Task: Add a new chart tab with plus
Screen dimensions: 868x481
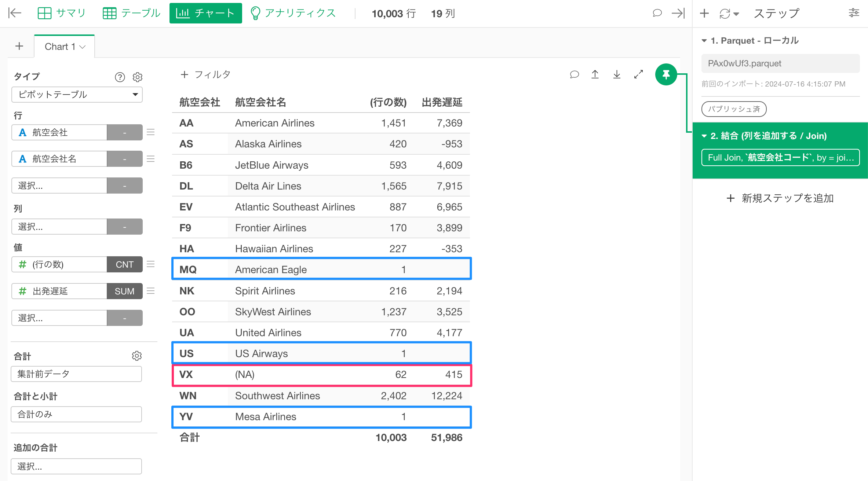Action: [19, 46]
